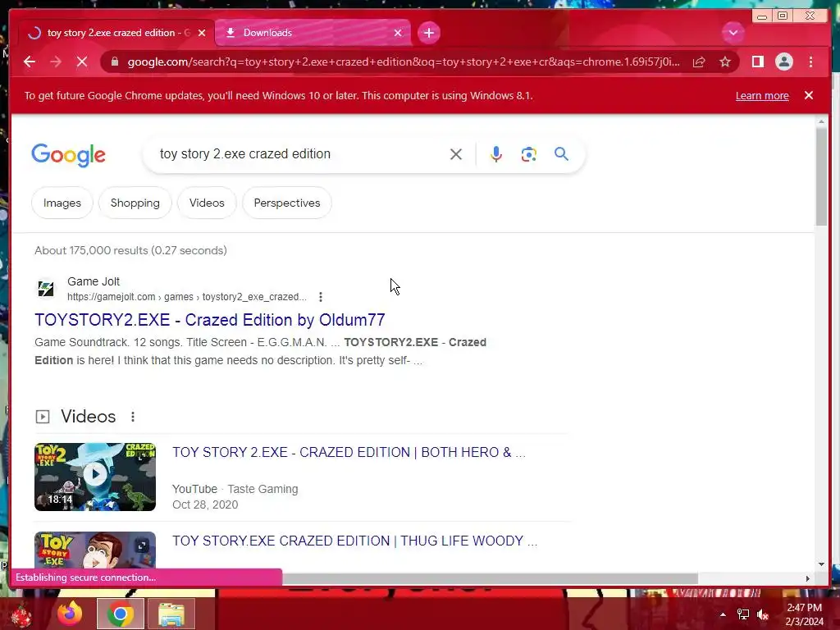The image size is (840, 630).
Task: Filter results by Shopping
Action: coord(135,203)
